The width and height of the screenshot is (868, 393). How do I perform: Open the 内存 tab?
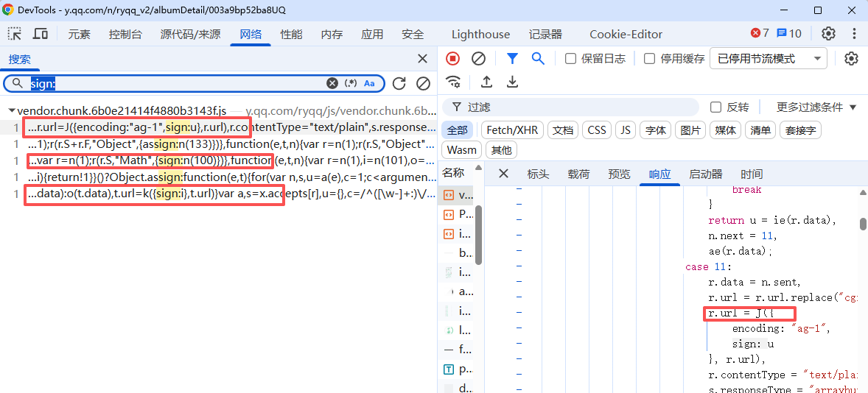[x=332, y=35]
